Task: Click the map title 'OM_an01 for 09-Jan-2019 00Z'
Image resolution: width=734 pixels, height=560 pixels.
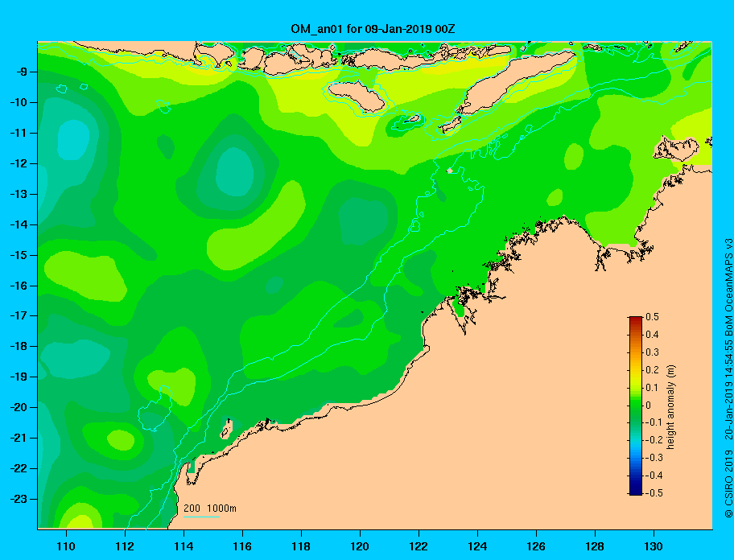Action: pos(373,29)
